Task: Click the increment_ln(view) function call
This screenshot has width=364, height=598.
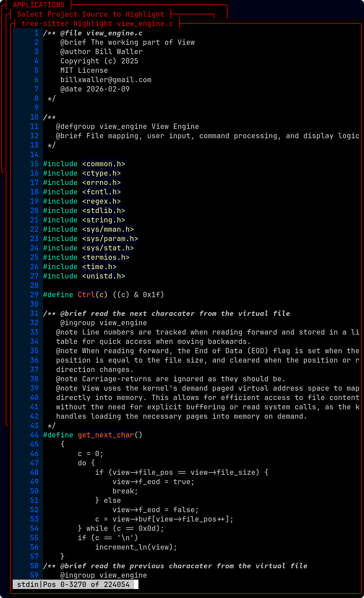Action: [136, 547]
